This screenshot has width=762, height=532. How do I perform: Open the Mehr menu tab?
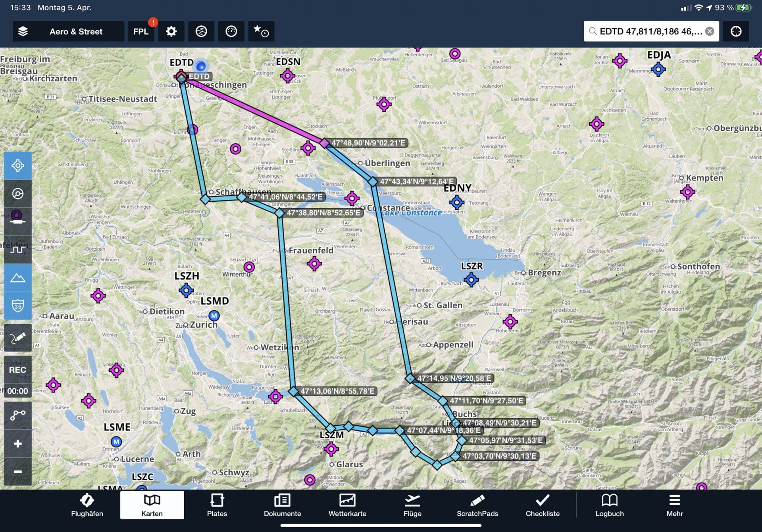point(674,505)
